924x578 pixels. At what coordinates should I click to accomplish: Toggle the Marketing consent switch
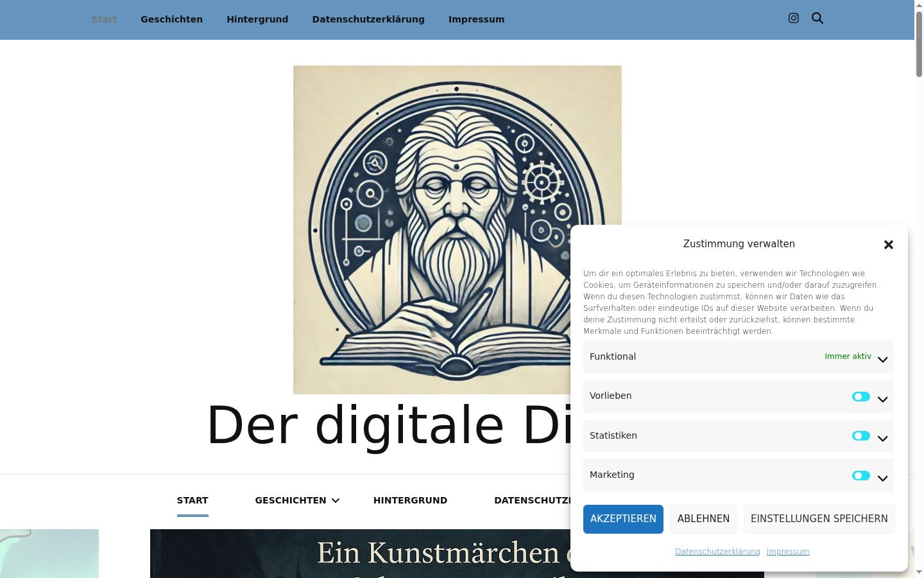click(x=861, y=476)
